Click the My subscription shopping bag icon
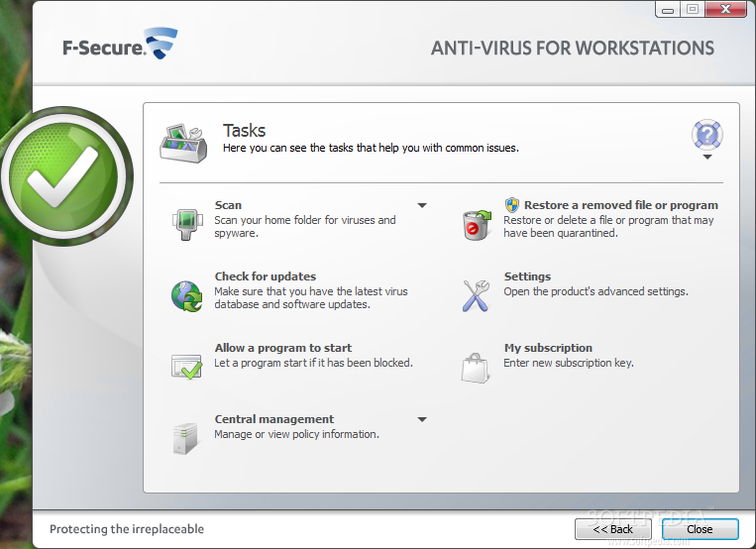Screen dimensions: 756x549 click(475, 368)
